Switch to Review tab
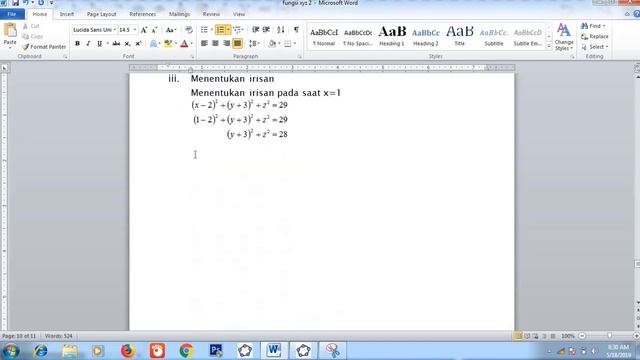This screenshot has width=640, height=360. 211,14
